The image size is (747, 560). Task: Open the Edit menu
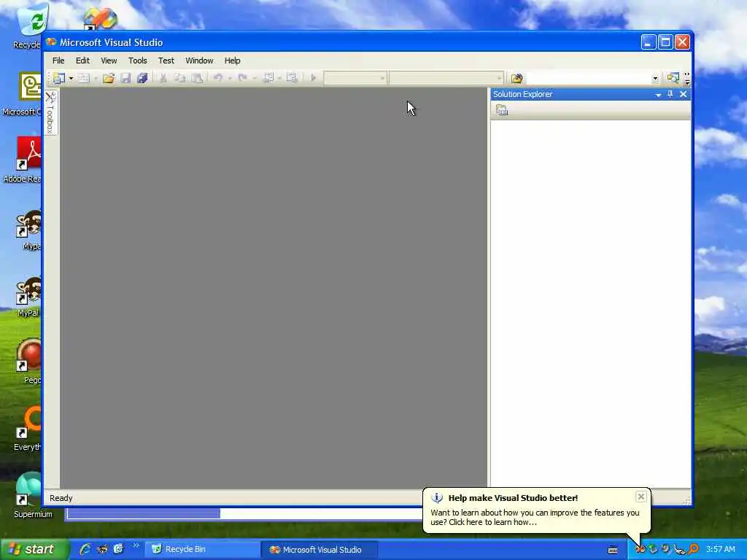pyautogui.click(x=82, y=61)
